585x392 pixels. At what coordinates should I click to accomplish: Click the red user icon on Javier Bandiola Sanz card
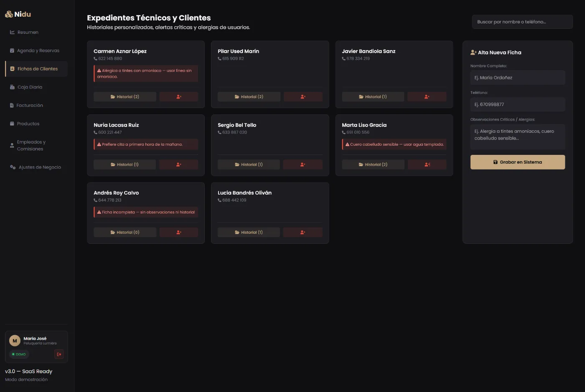pyautogui.click(x=427, y=97)
